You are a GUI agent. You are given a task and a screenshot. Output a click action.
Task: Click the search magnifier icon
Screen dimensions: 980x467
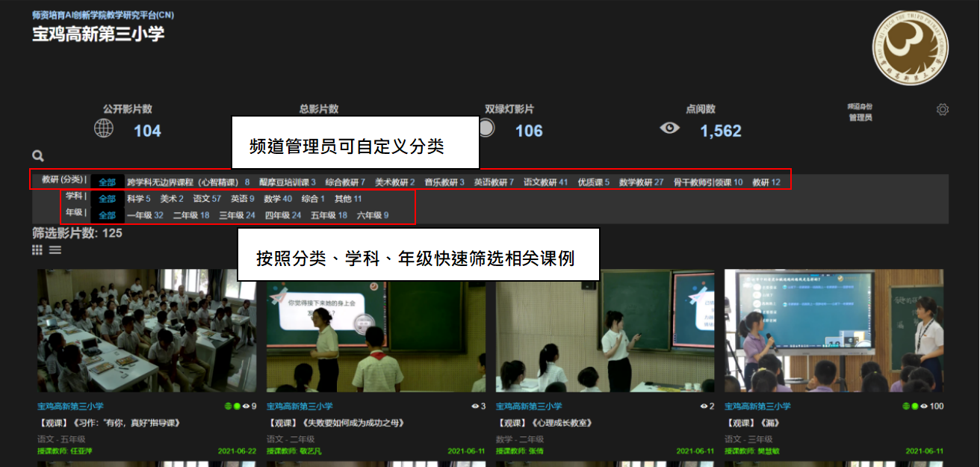click(x=38, y=156)
